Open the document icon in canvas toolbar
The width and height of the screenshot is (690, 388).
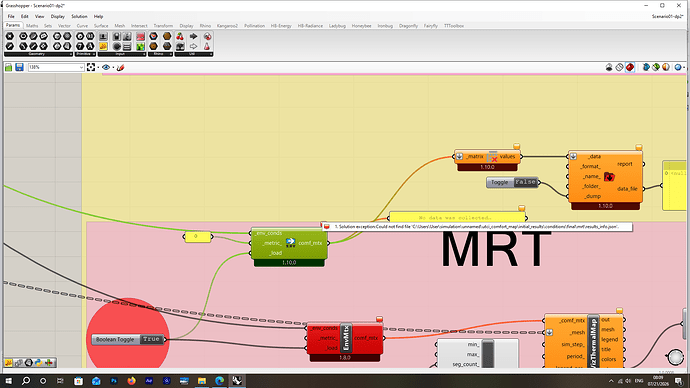(x=8, y=67)
